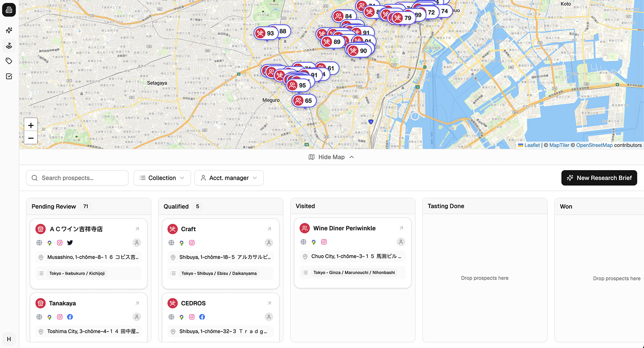Open Google Maps link for CEDROS
This screenshot has width=644, height=348.
point(182,317)
